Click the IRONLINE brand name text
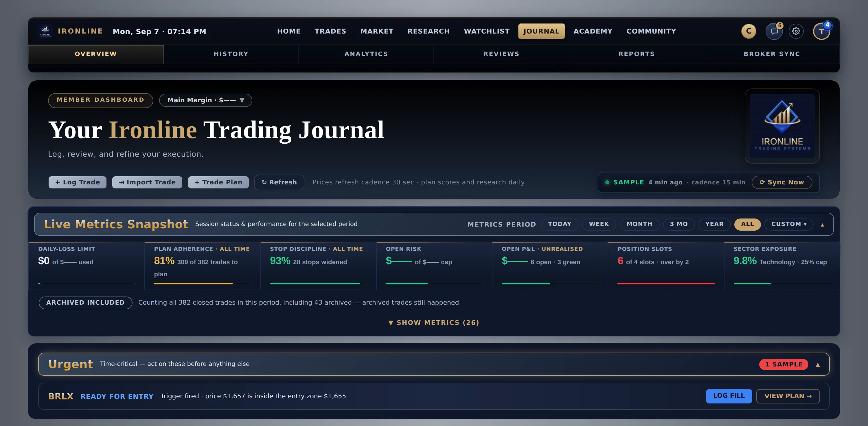 coord(80,31)
